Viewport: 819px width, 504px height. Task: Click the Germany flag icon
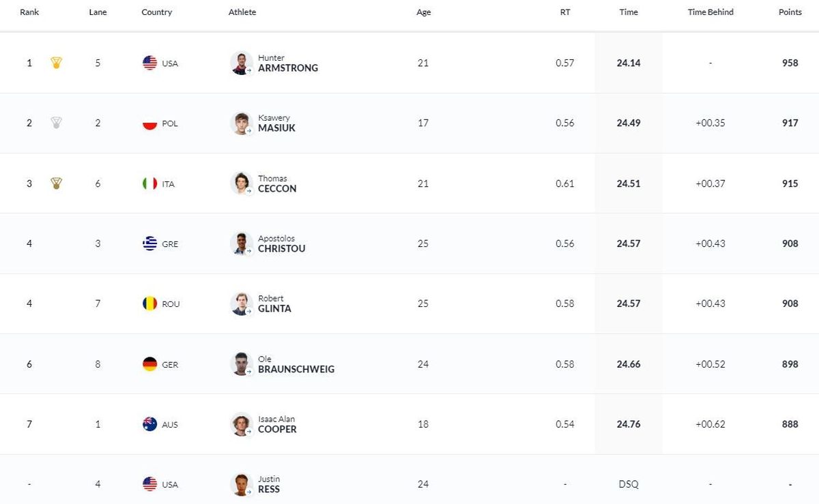(x=149, y=364)
